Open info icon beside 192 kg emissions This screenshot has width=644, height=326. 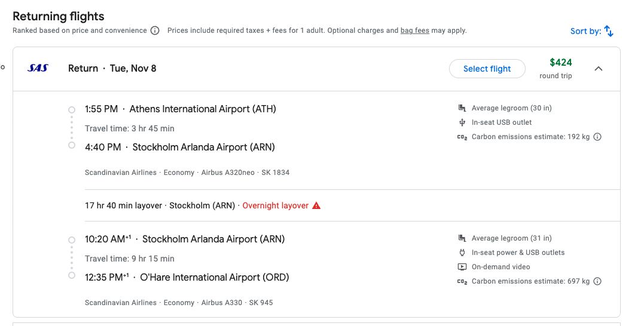(x=597, y=137)
